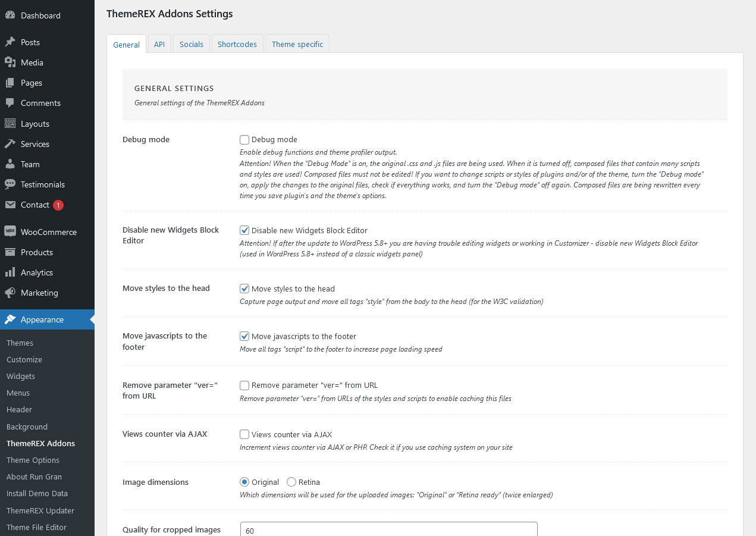Viewport: 756px width, 536px height.
Task: Click the Posts pushpin icon
Action: pos(10,42)
